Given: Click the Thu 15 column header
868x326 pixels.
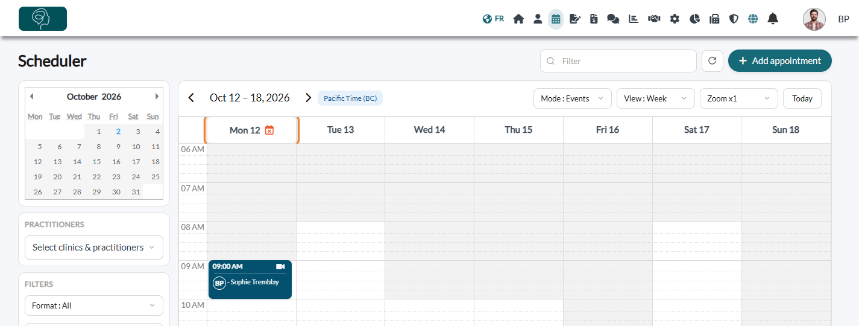Looking at the screenshot, I should 518,130.
